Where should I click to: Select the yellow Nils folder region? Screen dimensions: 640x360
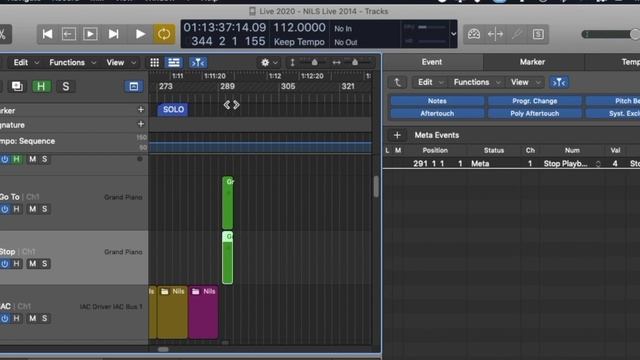coord(172,312)
